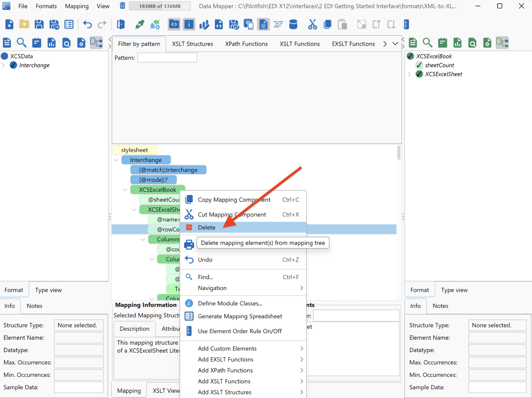
Task: Click the Redo arrow in main toolbar
Action: (x=102, y=25)
